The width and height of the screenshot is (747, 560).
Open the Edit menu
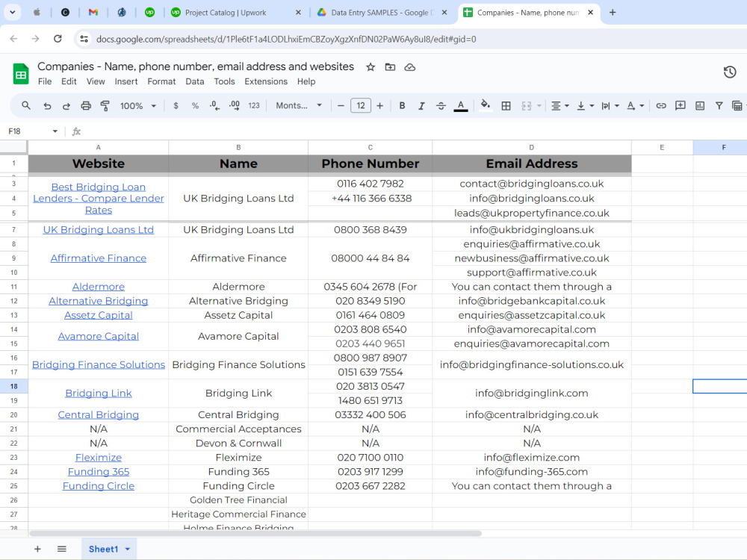[x=69, y=81]
